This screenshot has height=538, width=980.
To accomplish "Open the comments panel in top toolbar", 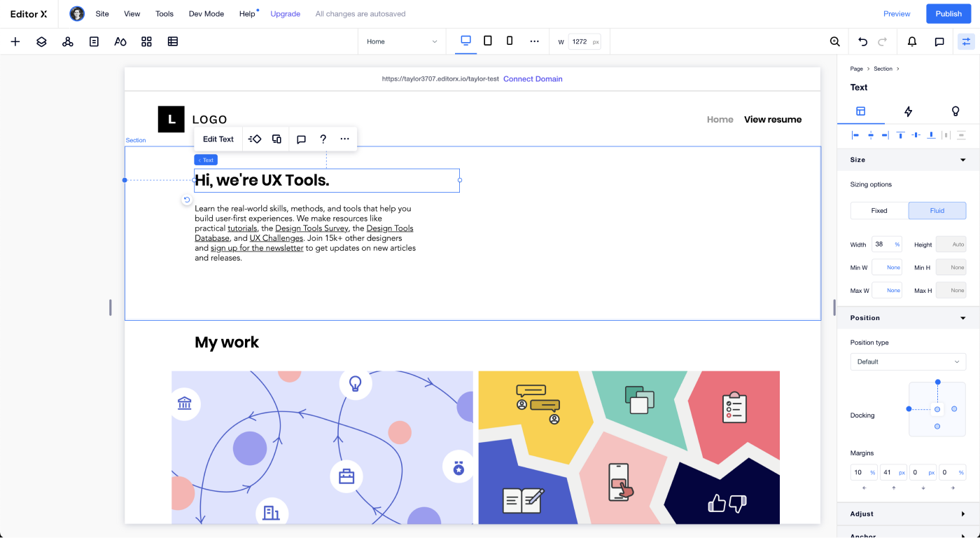I will [x=939, y=41].
